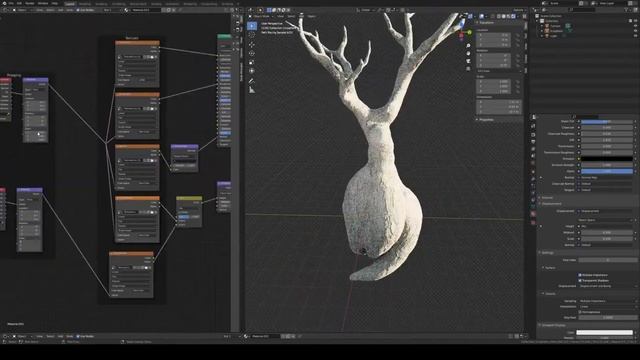
Task: Toggle Homogeneous checkbox under Volume
Action: point(580,312)
